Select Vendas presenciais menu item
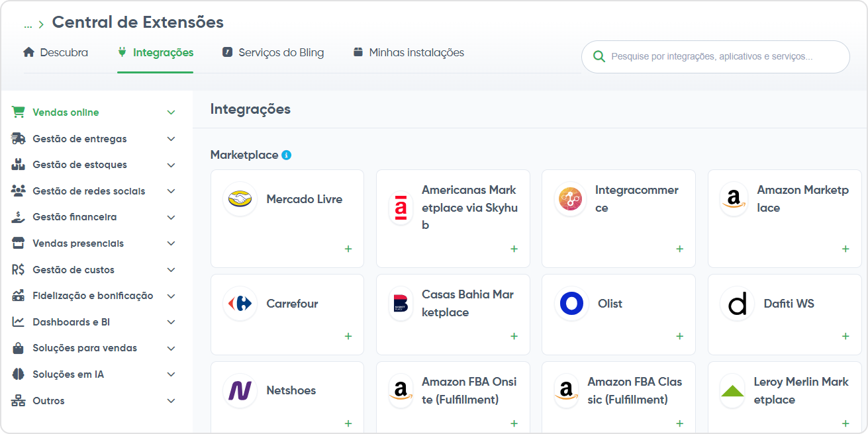Viewport: 868px width, 434px height. point(93,243)
